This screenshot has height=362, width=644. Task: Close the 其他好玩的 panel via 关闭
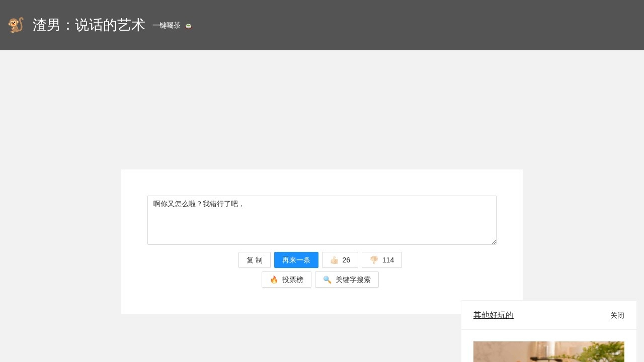[617, 315]
